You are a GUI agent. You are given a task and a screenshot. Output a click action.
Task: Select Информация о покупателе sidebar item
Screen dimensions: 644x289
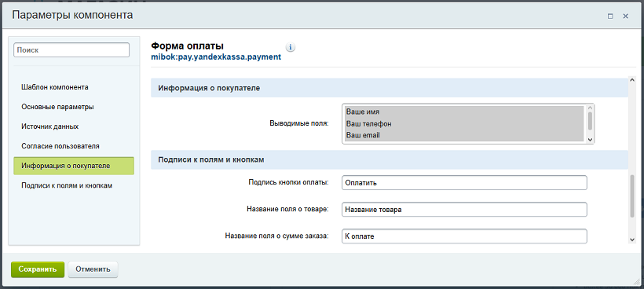click(x=74, y=166)
